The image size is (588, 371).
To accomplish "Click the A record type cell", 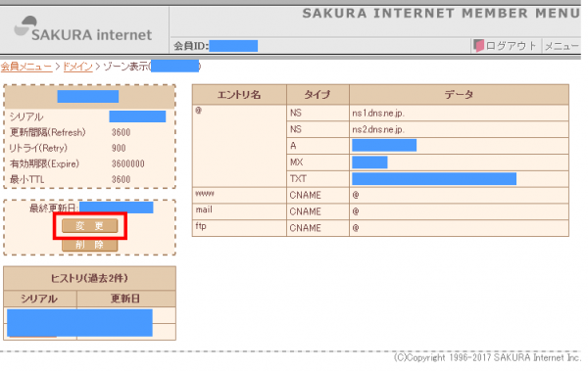I will pos(318,146).
